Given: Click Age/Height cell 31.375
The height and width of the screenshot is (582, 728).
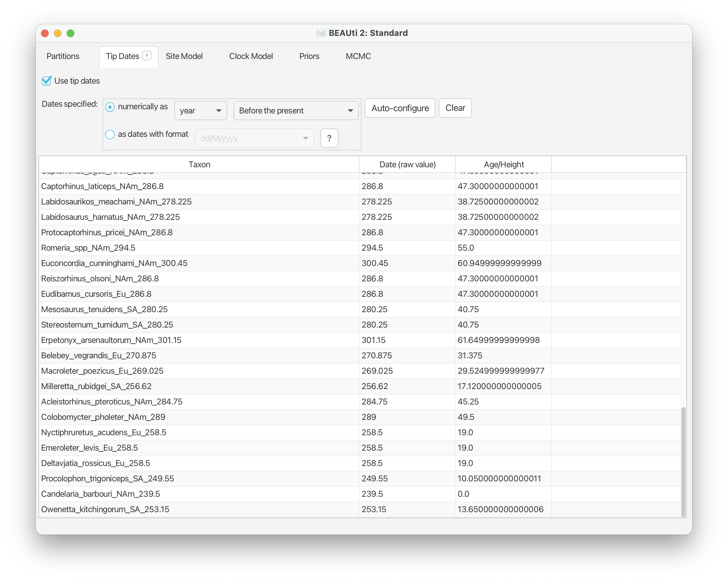Looking at the screenshot, I should click(503, 355).
